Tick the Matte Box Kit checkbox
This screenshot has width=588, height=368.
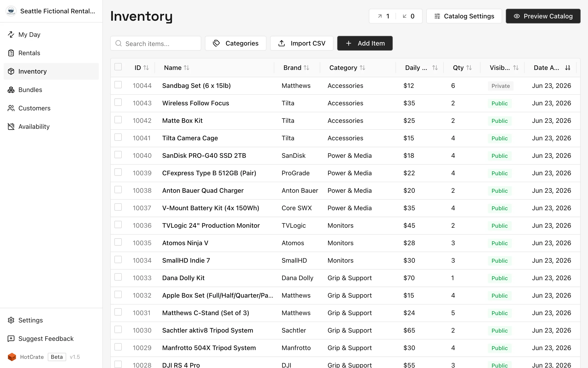(118, 120)
